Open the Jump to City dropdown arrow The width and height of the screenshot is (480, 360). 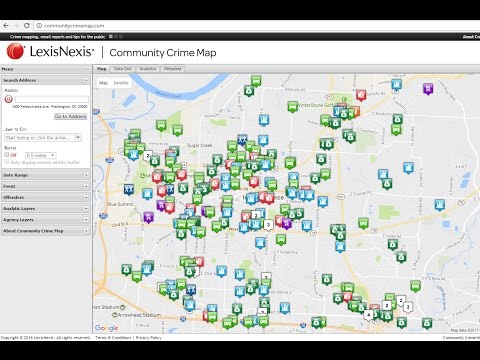78,138
